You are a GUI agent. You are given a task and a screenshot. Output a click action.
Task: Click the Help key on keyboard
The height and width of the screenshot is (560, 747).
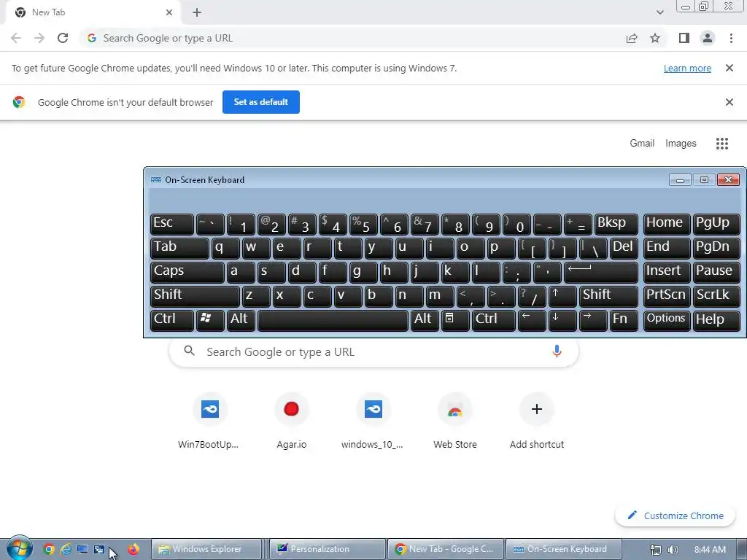point(716,319)
